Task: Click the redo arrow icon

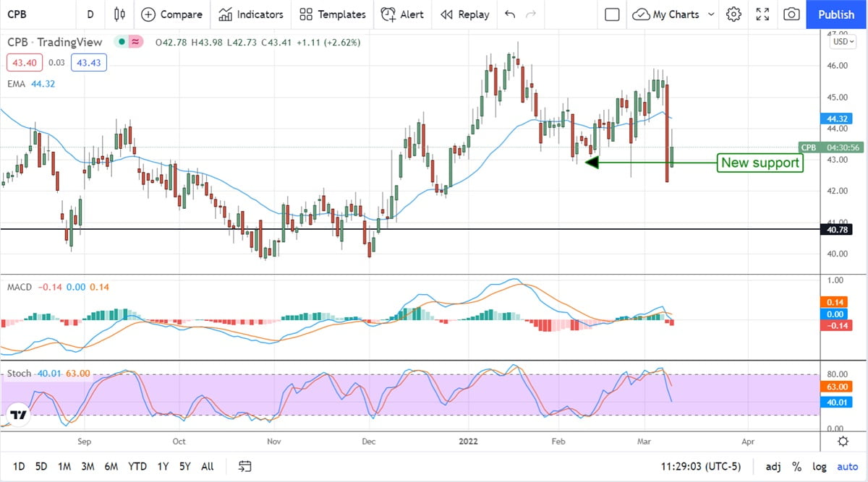Action: 532,14
